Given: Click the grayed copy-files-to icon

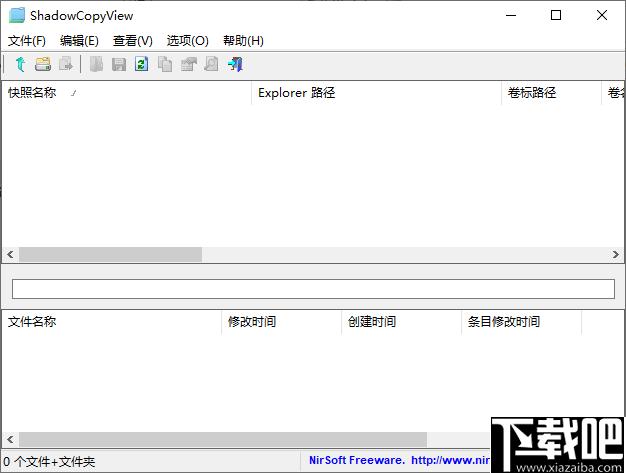Looking at the screenshot, I should pyautogui.click(x=66, y=64).
